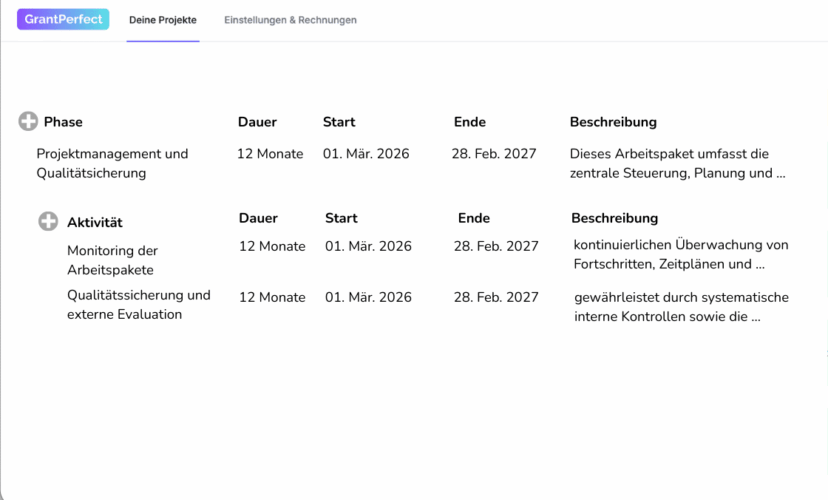Select the 12 Monate duration of the phase row
Viewport: 828px width, 500px height.
[270, 154]
